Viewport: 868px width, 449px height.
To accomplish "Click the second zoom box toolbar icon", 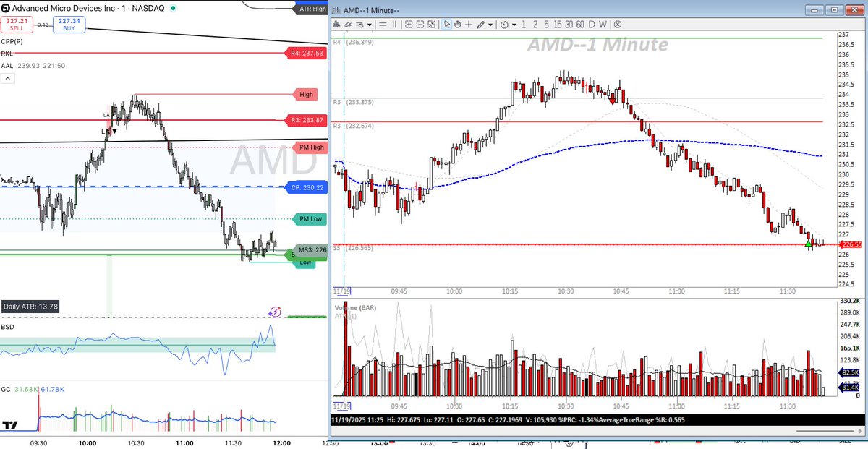I will click(420, 24).
